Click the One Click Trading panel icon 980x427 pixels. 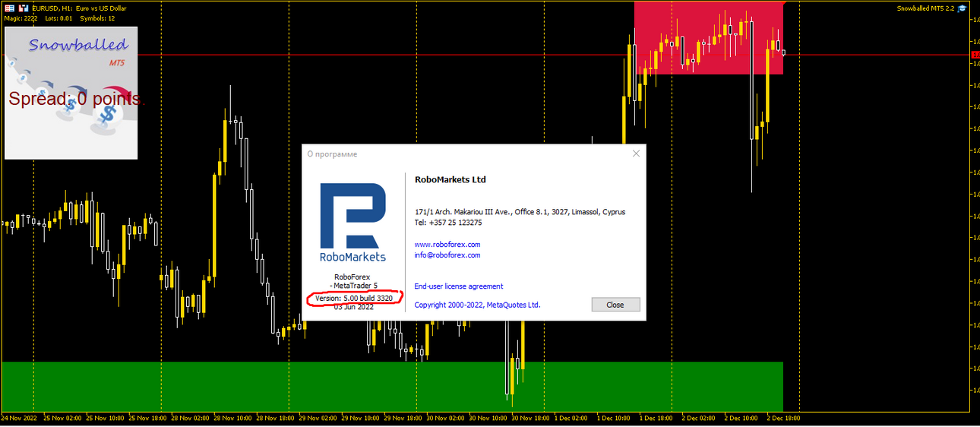(24, 8)
